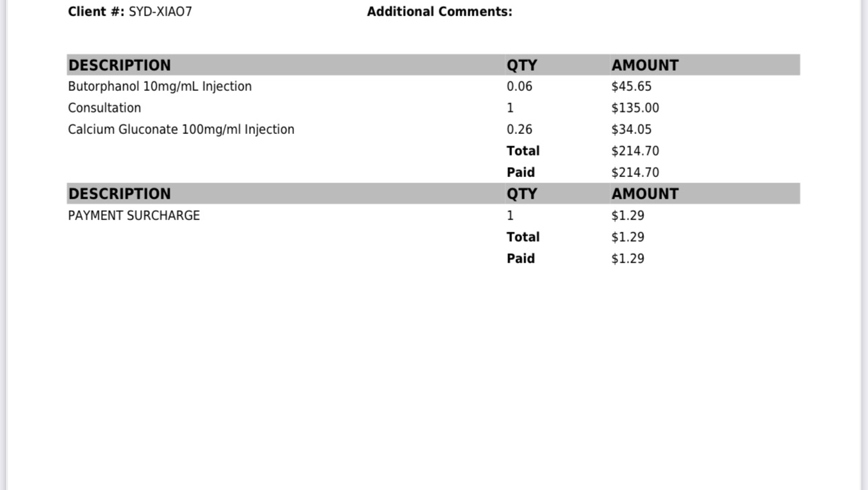Viewport: 868px width, 490px height.
Task: Click the $135.00 consultation amount
Action: [x=635, y=108]
